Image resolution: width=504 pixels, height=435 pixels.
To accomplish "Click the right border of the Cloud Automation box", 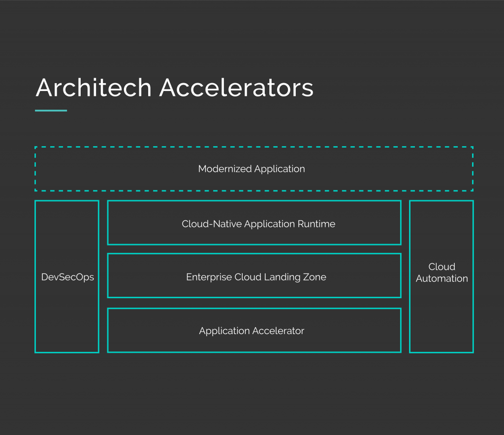I will tap(473, 277).
